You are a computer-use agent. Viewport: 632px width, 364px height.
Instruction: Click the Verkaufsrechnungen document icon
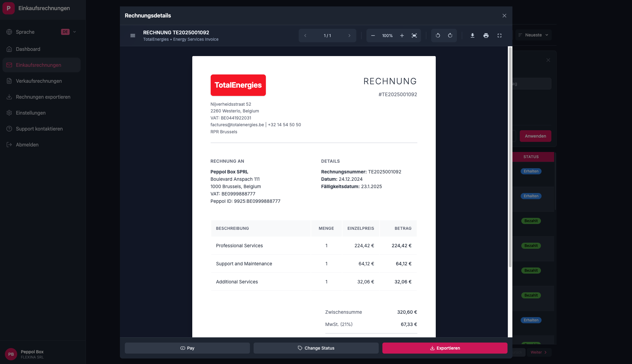click(9, 81)
